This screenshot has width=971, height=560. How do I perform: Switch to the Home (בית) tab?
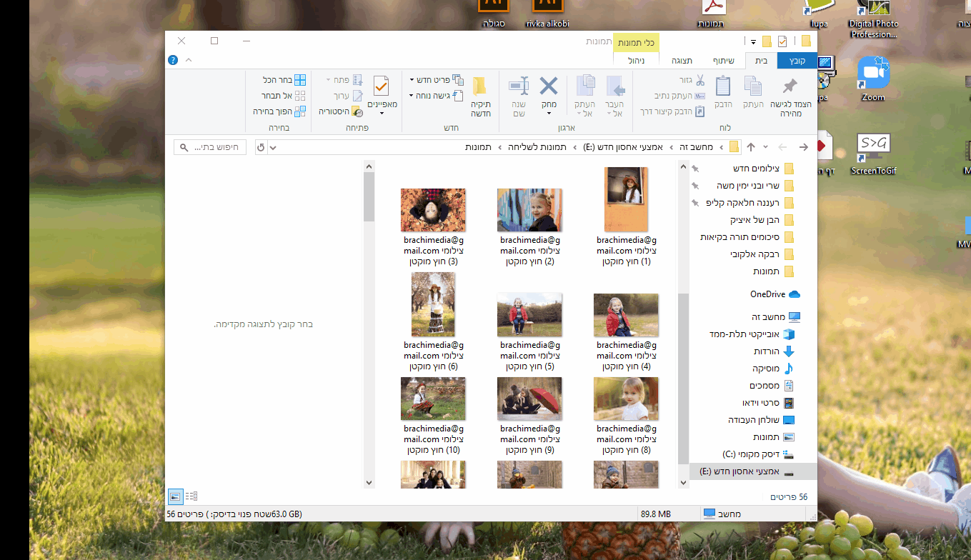pos(761,61)
